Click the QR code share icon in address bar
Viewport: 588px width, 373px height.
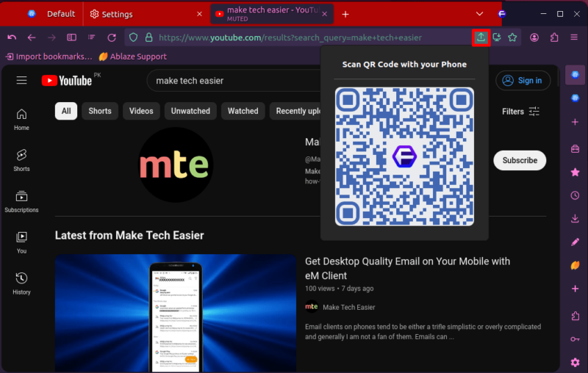(481, 37)
